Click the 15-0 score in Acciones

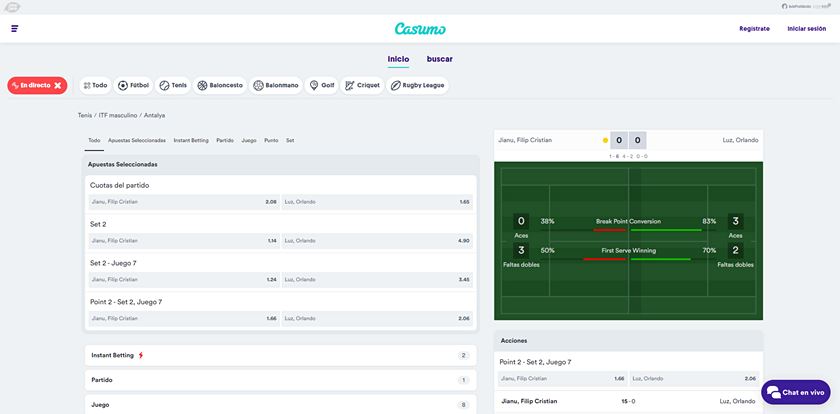[628, 401]
